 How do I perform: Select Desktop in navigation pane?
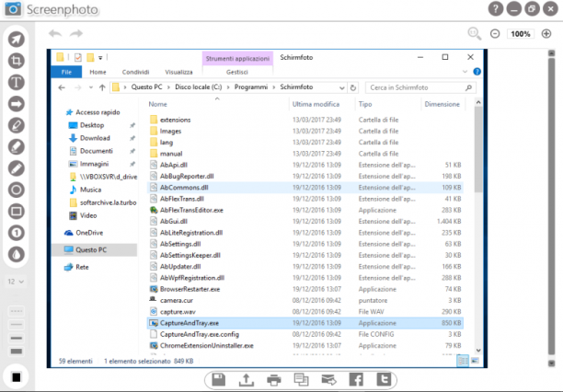click(92, 125)
